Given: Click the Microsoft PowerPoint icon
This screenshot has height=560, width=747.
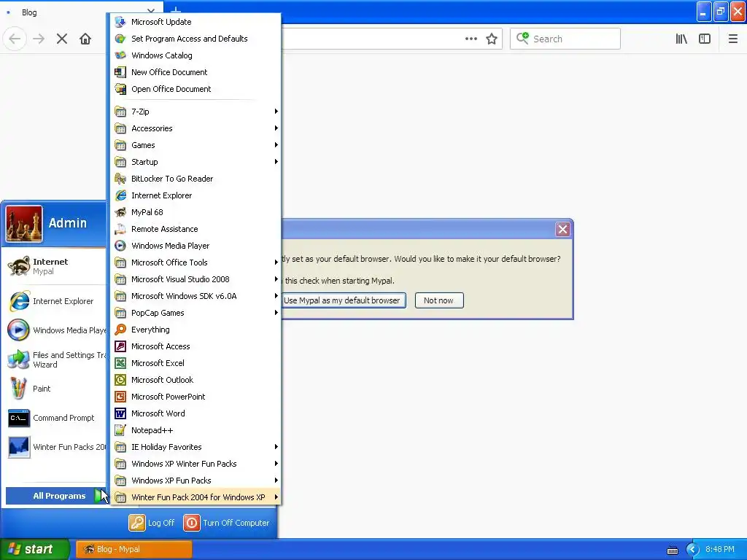Looking at the screenshot, I should 120,397.
